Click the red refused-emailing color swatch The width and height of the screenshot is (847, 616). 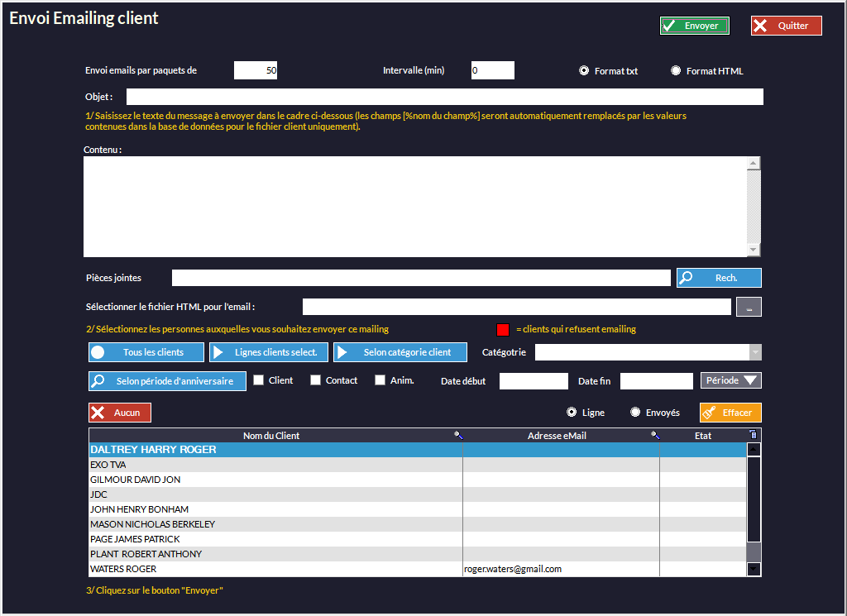click(x=503, y=329)
